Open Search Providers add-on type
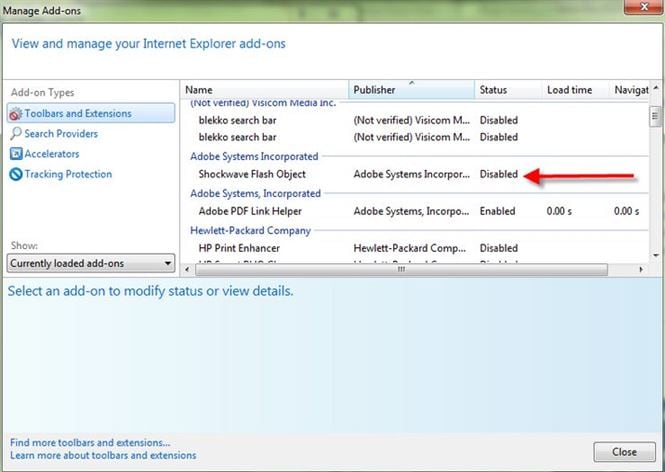 [61, 134]
